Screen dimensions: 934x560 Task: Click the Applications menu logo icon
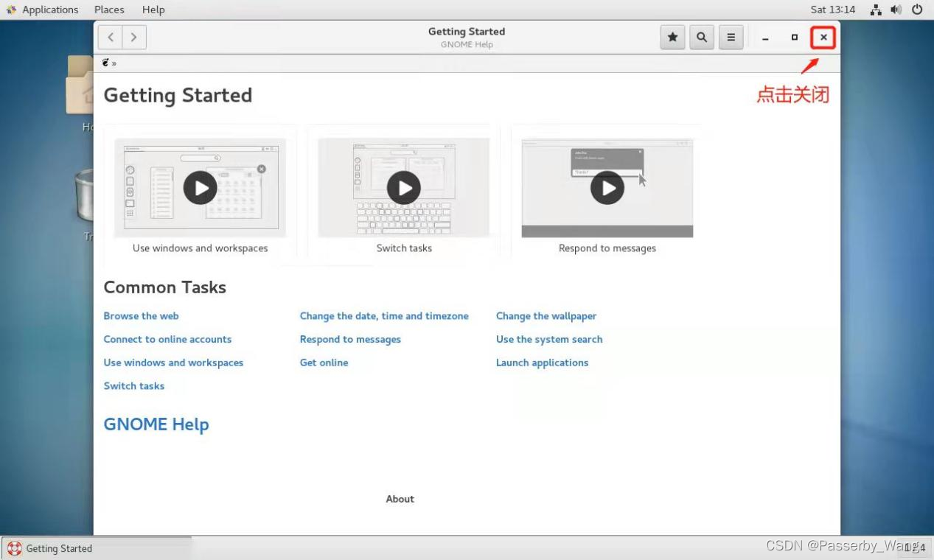[x=11, y=10]
